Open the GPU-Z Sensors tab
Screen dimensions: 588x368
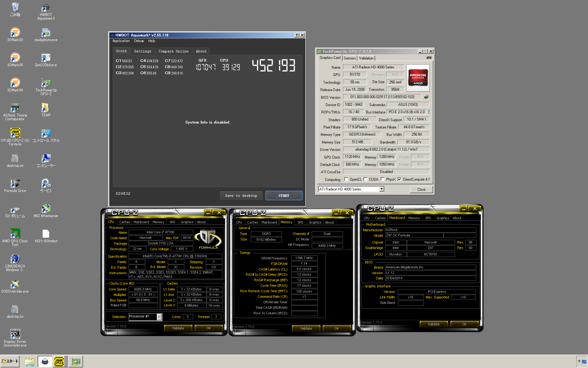pyautogui.click(x=350, y=58)
